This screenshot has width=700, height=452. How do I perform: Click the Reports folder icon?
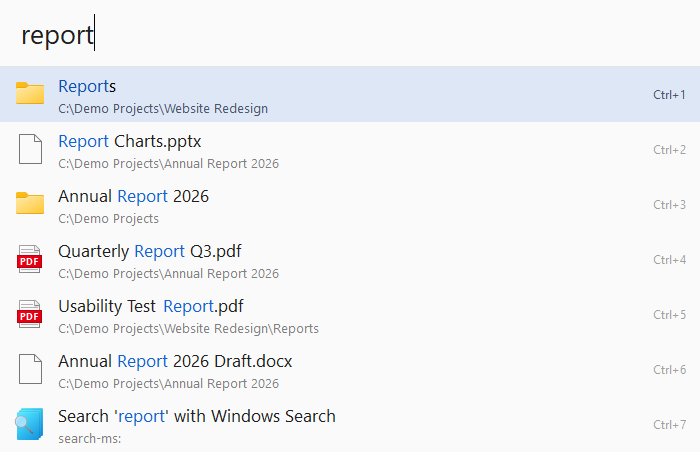[30, 93]
